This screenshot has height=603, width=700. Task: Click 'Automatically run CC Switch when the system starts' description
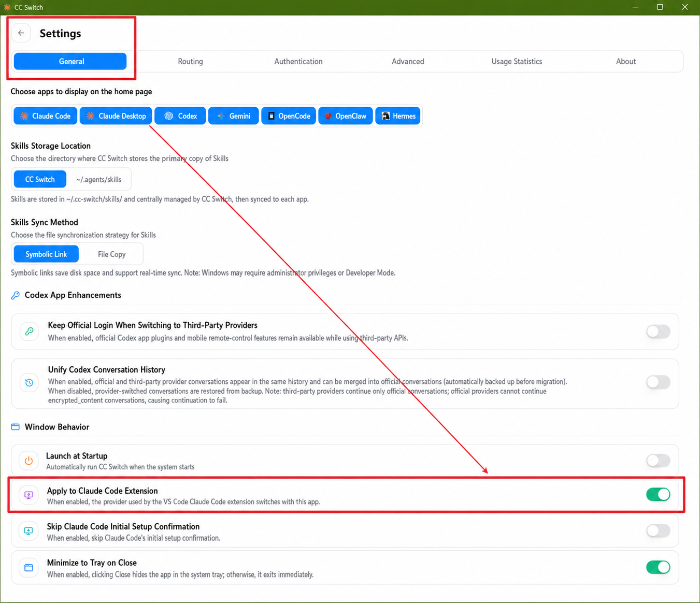click(x=120, y=467)
